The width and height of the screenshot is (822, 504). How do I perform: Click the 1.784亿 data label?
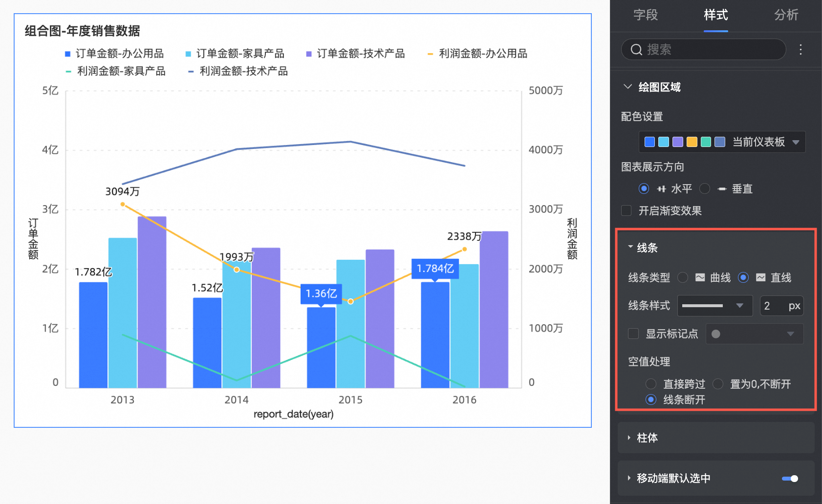pos(435,269)
